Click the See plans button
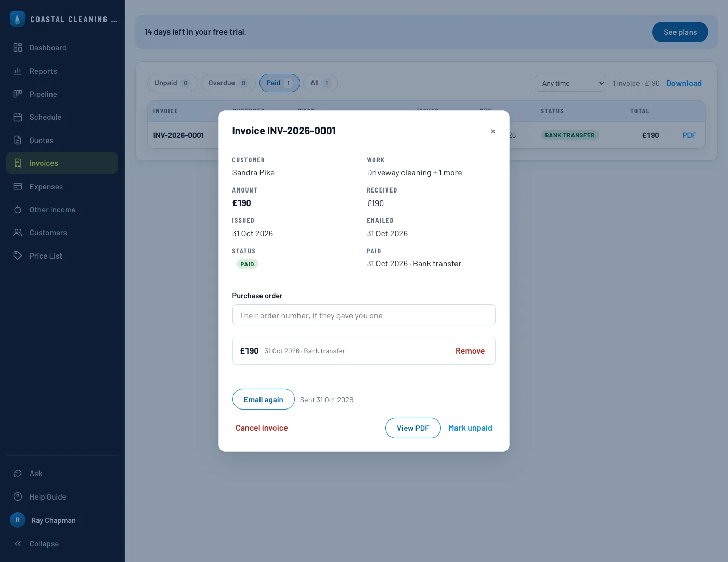Image resolution: width=728 pixels, height=562 pixels. [680, 32]
